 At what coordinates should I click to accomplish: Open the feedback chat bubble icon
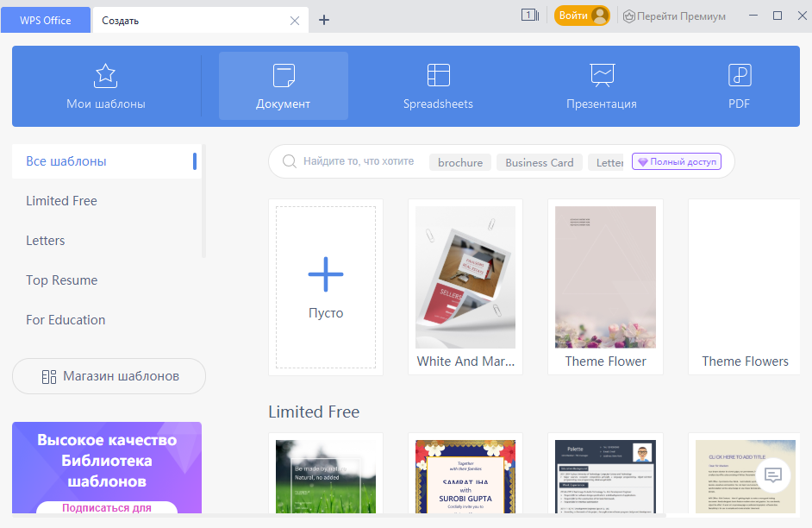point(773,475)
